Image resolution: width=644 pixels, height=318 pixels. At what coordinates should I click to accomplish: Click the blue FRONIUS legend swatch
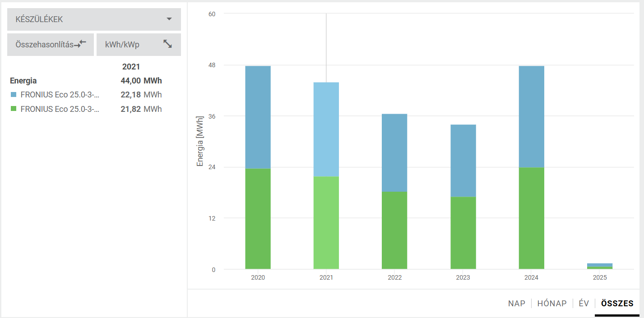click(14, 95)
